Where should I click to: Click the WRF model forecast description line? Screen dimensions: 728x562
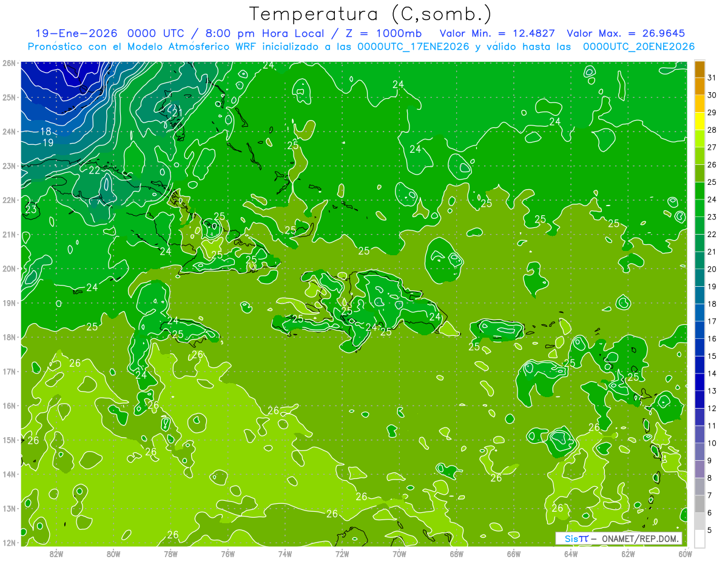coord(361,47)
